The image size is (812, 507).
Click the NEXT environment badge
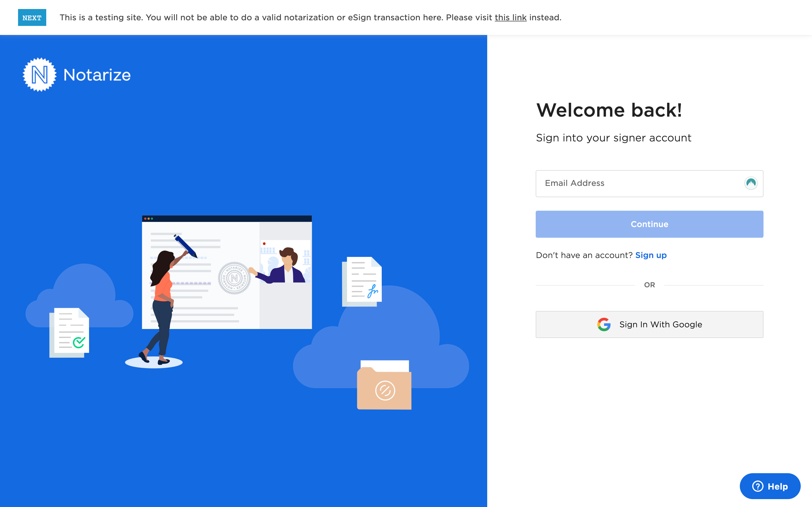tap(32, 17)
